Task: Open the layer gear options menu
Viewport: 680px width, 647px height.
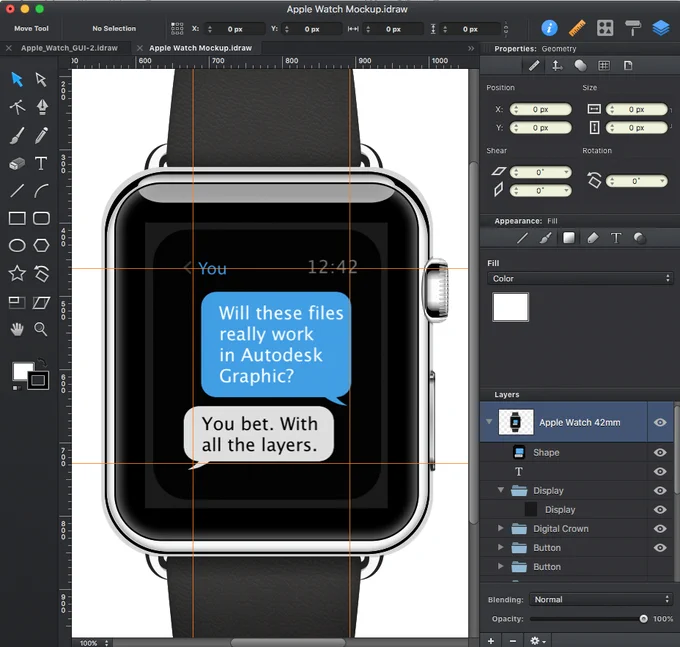Action: coord(537,640)
